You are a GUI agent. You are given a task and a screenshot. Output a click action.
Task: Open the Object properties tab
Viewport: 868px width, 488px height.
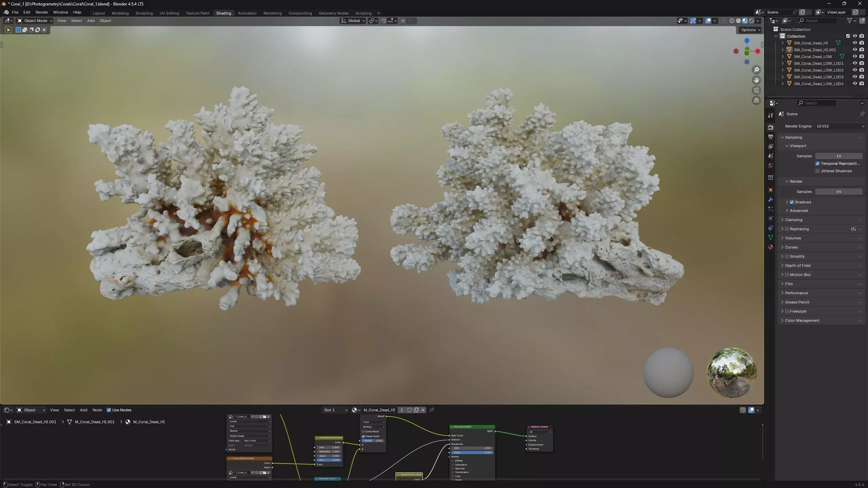tap(771, 190)
